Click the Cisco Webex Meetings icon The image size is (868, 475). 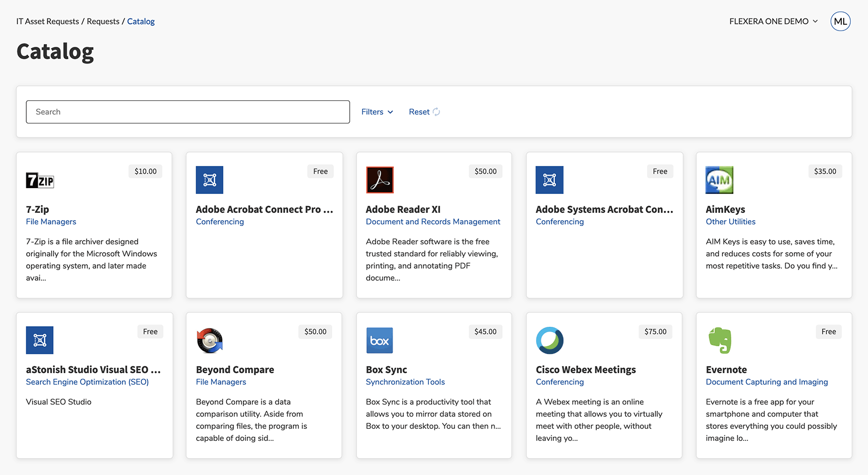pos(549,340)
